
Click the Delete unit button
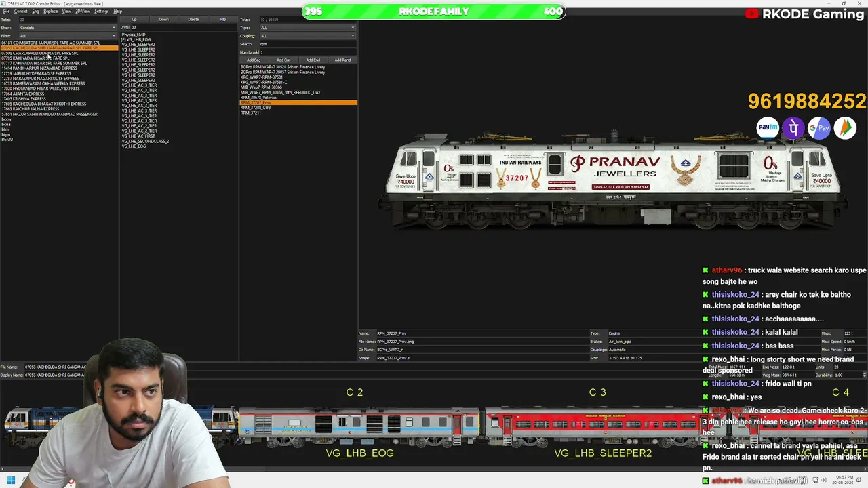194,20
